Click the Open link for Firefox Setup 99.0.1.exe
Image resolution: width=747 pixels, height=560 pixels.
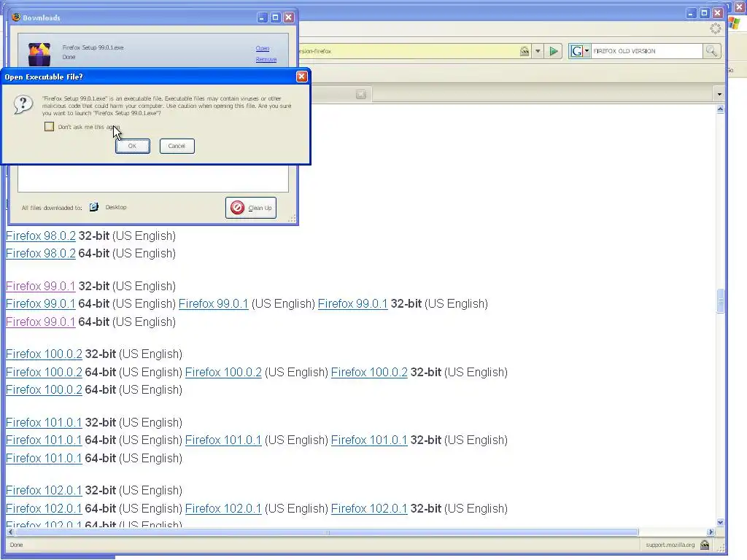point(262,48)
